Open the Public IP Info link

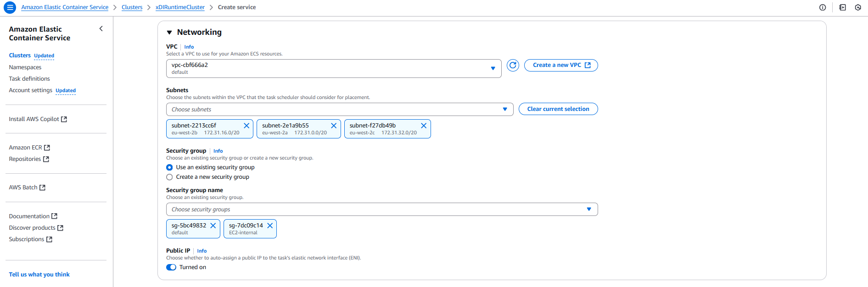coord(202,251)
